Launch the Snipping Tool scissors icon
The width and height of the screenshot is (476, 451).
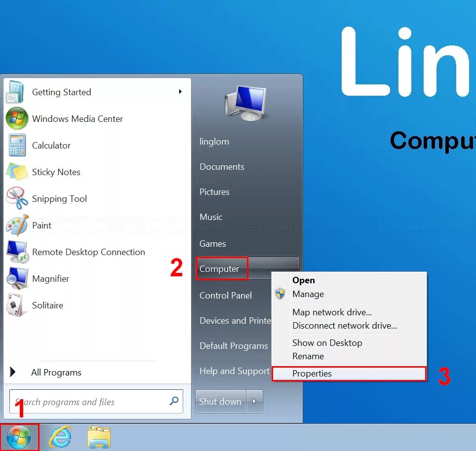[17, 198]
